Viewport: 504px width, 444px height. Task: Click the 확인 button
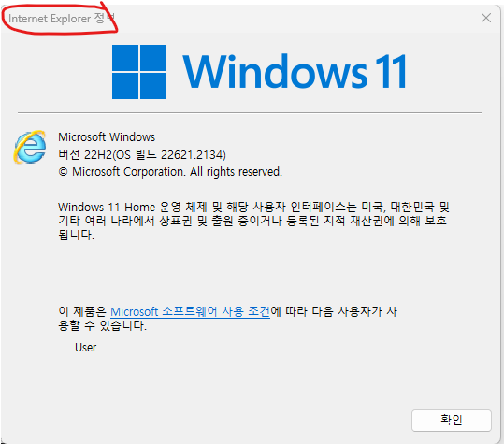452,421
